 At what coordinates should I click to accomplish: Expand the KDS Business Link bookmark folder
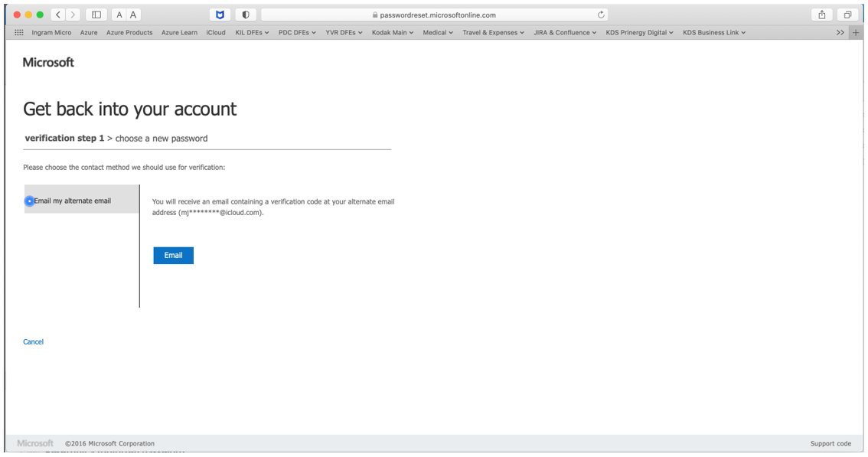714,33
